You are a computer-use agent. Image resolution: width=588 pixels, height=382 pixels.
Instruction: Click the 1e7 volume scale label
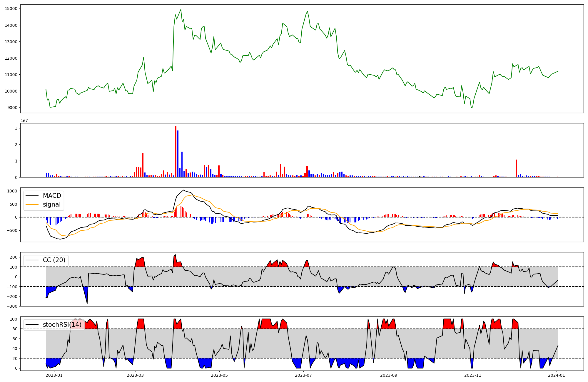[x=24, y=120]
